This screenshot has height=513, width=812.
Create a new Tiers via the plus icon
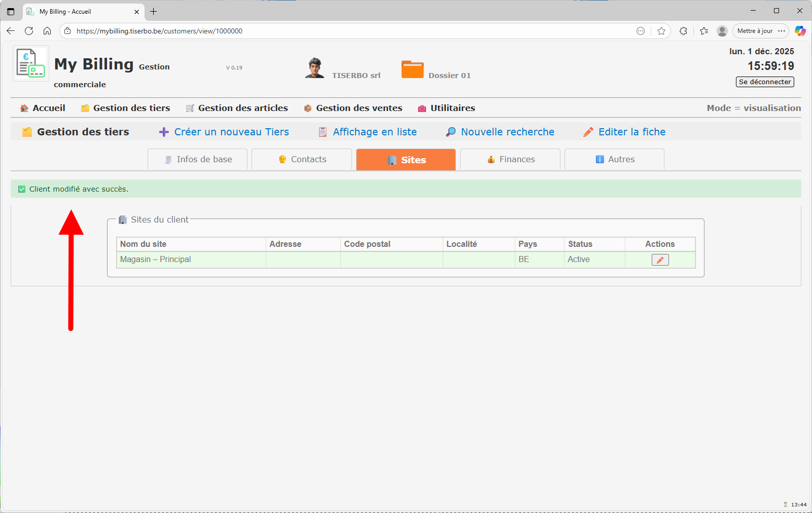coord(163,131)
